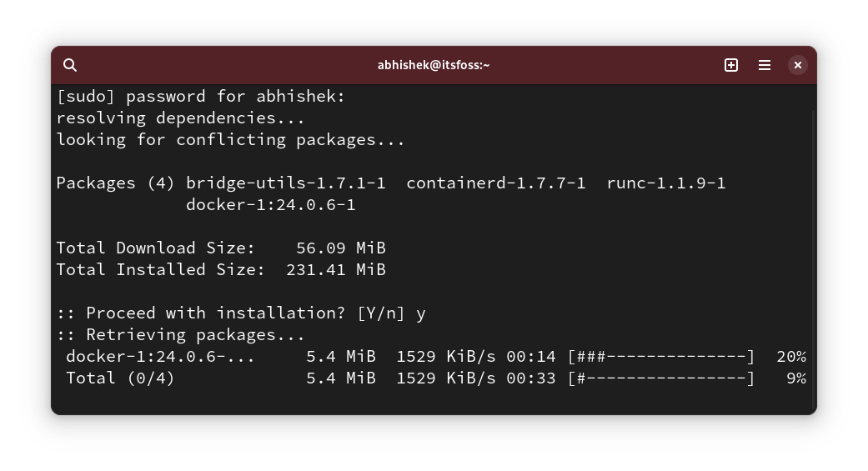The width and height of the screenshot is (868, 471).
Task: Click the containerd-1.7.7-1 package name
Action: tap(495, 183)
